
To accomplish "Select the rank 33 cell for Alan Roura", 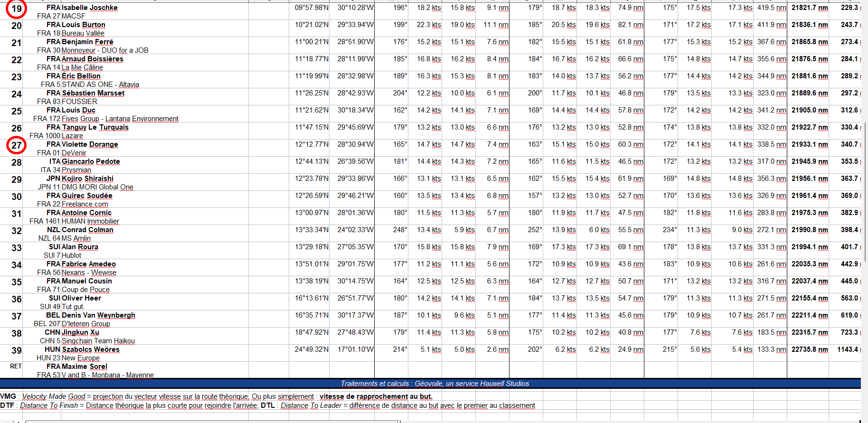I will (x=17, y=248).
